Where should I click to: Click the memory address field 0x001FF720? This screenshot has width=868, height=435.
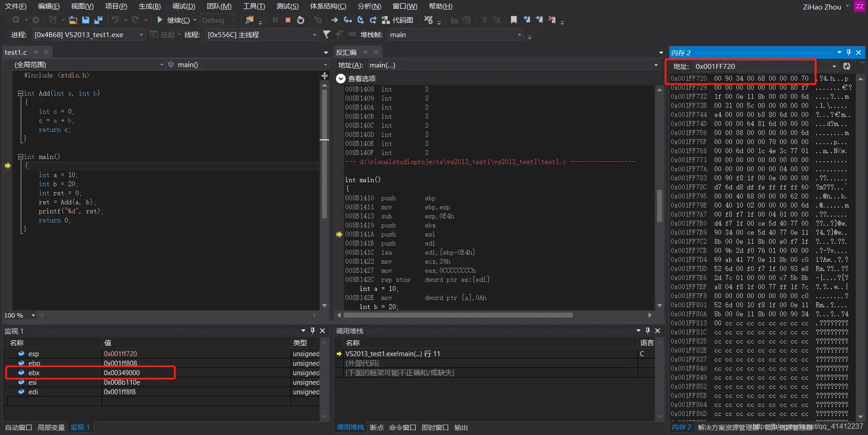coord(761,66)
